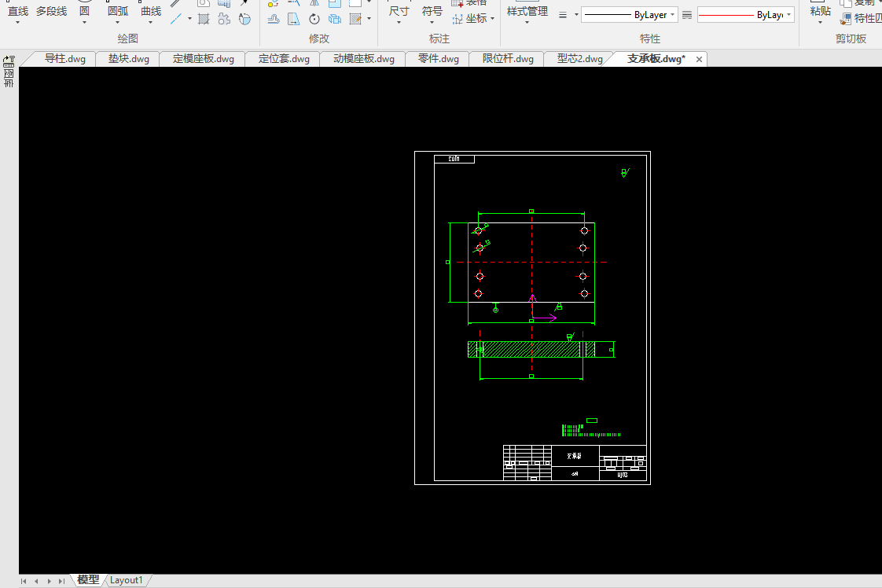Image resolution: width=882 pixels, height=588 pixels.
Task: Open the 粘贴 paste menu
Action: click(820, 14)
